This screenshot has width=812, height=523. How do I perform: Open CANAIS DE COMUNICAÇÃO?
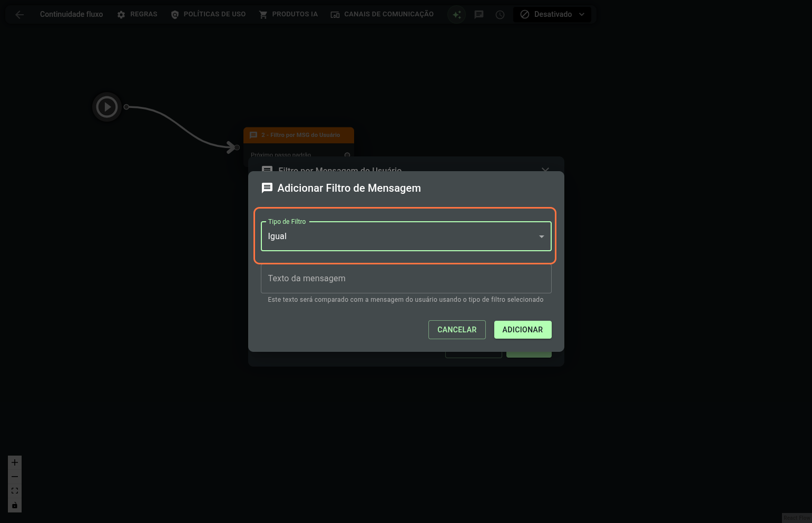(x=382, y=15)
